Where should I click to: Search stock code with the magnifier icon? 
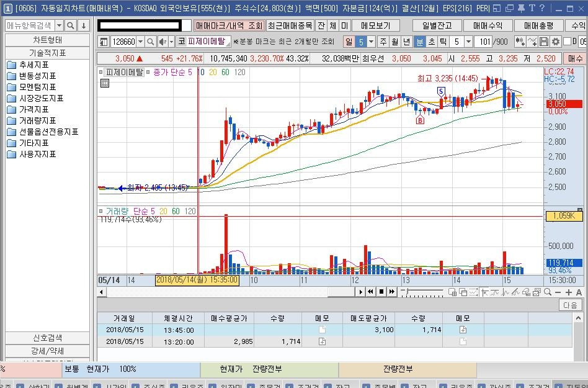tap(150, 42)
